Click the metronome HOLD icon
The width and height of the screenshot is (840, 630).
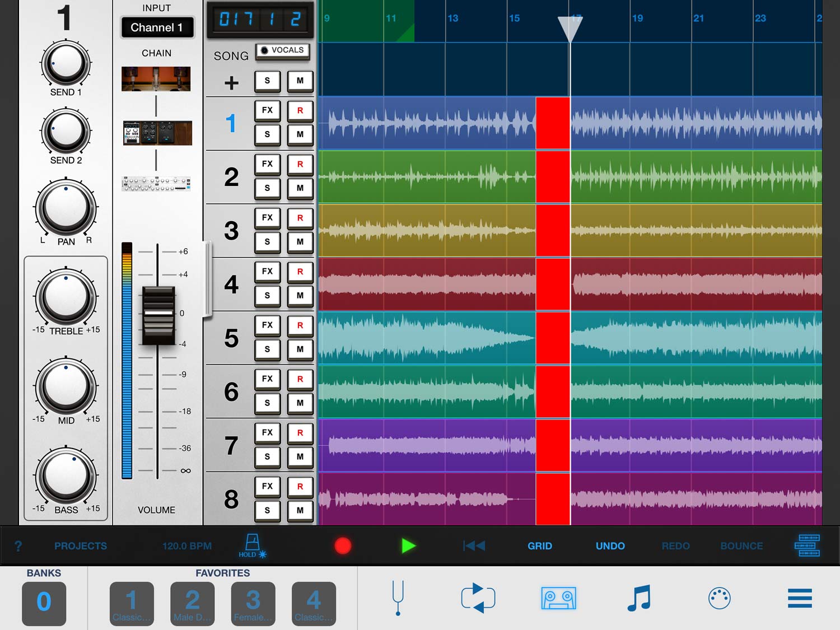(x=252, y=545)
